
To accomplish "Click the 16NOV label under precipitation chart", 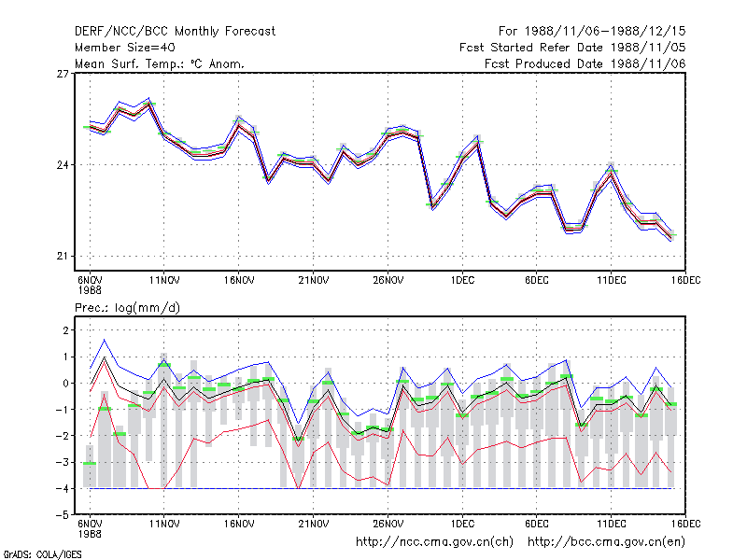I will tap(239, 524).
